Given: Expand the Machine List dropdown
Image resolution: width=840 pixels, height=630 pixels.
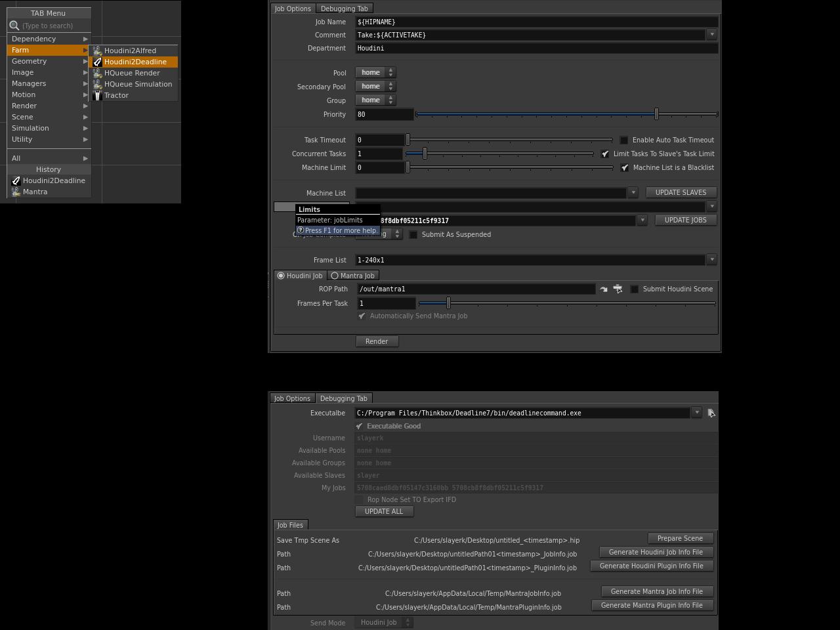Looking at the screenshot, I should point(633,192).
